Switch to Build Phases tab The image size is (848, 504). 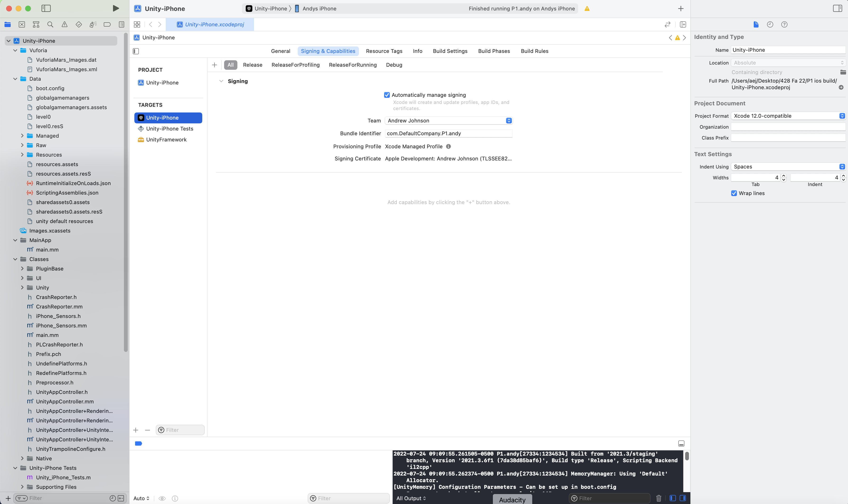pyautogui.click(x=494, y=51)
